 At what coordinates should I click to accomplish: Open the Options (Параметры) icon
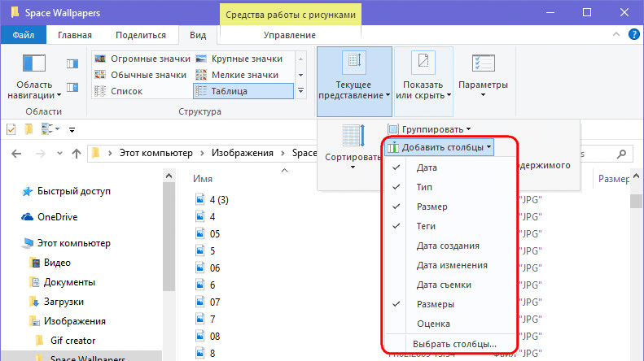pos(483,63)
